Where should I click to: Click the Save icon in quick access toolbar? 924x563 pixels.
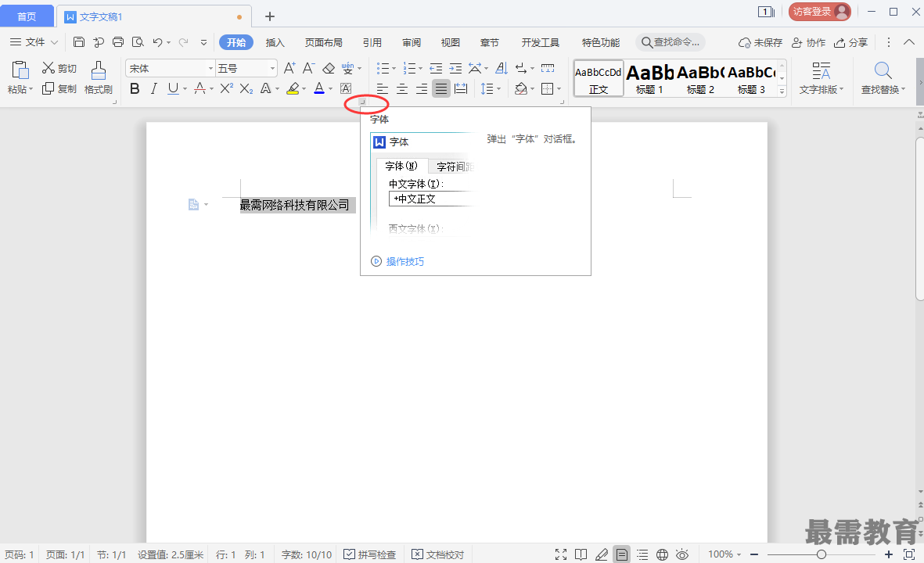79,41
